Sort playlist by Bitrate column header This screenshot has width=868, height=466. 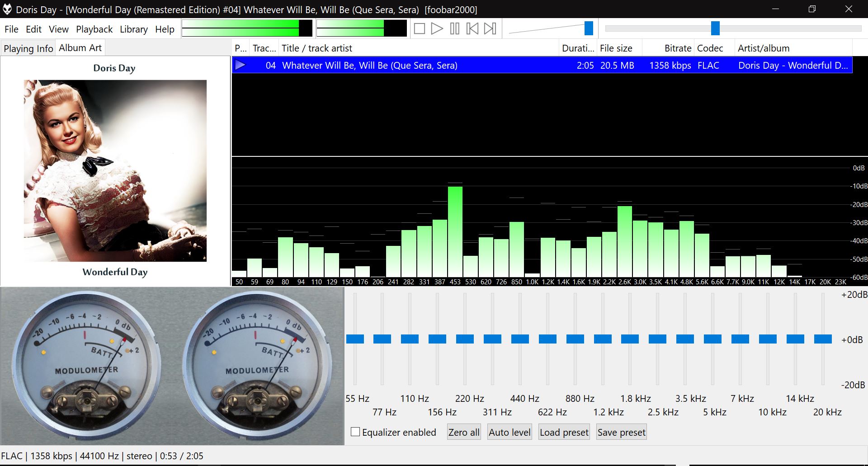(668, 48)
